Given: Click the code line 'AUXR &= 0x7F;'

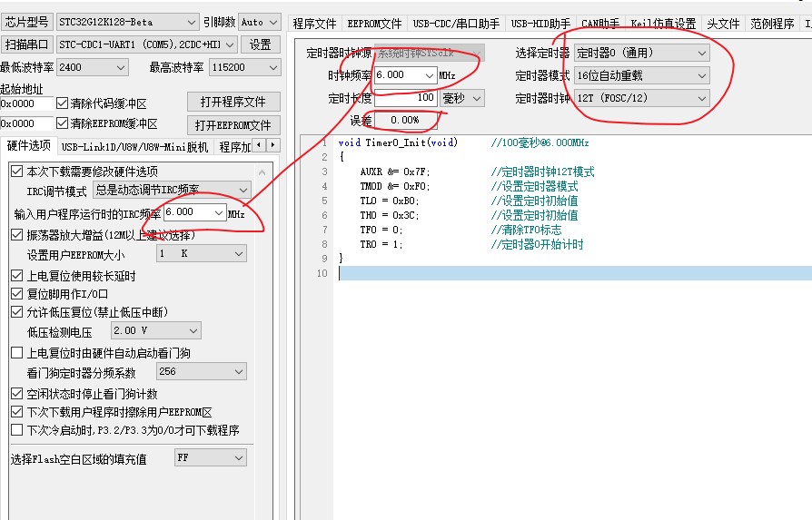Looking at the screenshot, I should [x=395, y=172].
